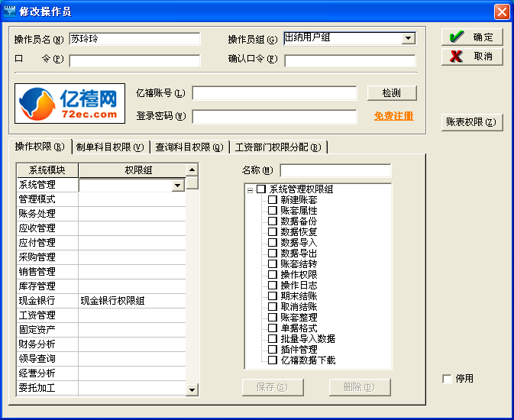Tick the 操作日志 checkbox

[272, 285]
